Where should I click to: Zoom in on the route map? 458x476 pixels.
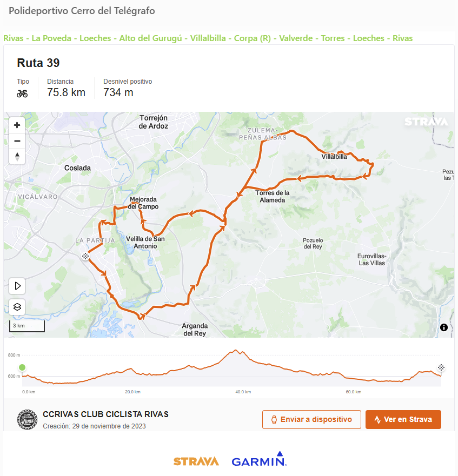pos(17,125)
